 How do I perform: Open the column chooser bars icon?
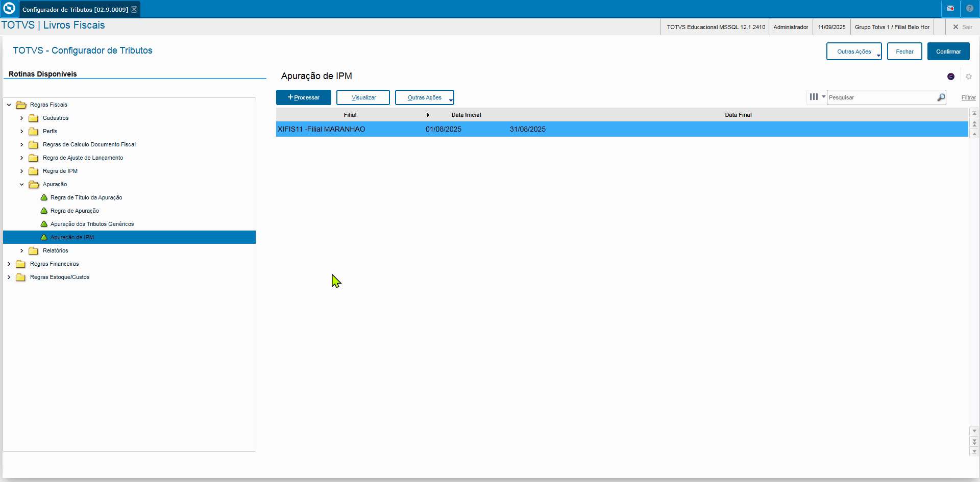(x=814, y=97)
